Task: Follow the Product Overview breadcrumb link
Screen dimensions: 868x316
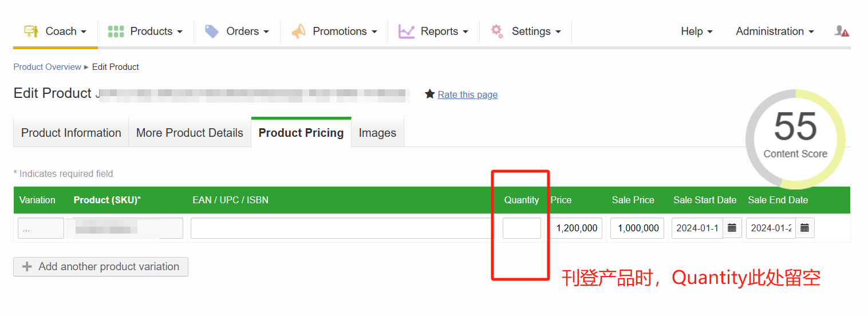Action: [47, 67]
